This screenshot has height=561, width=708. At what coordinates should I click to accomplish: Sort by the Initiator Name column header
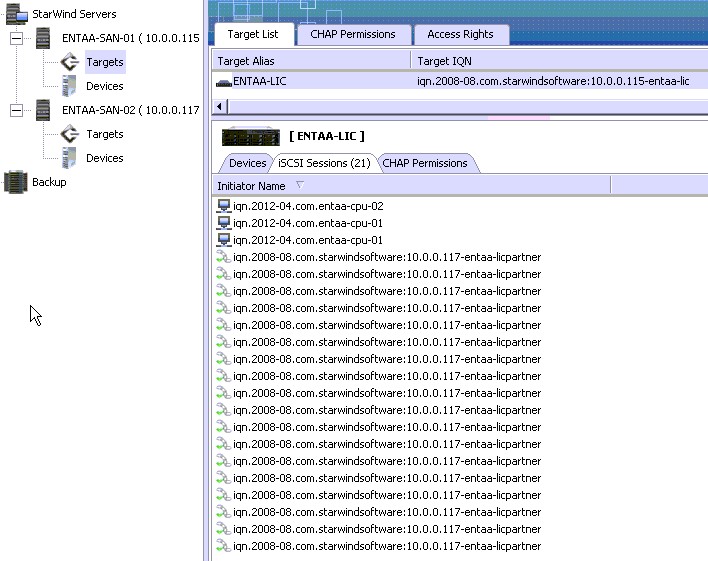pos(411,186)
